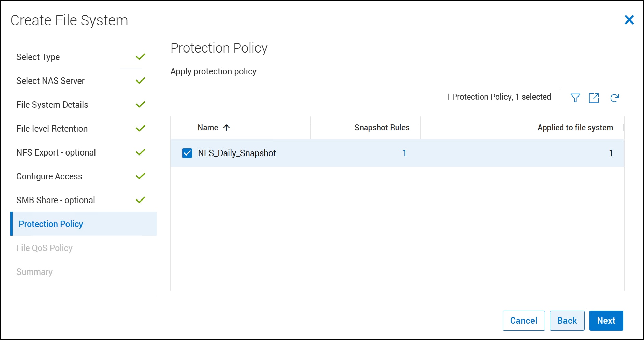Image resolution: width=644 pixels, height=340 pixels.
Task: Click the Back button
Action: click(x=567, y=321)
